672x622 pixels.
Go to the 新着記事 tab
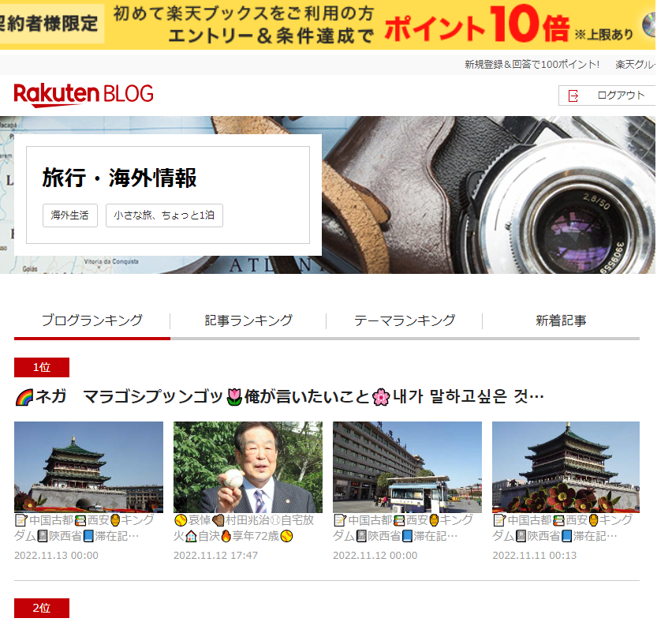pos(561,320)
